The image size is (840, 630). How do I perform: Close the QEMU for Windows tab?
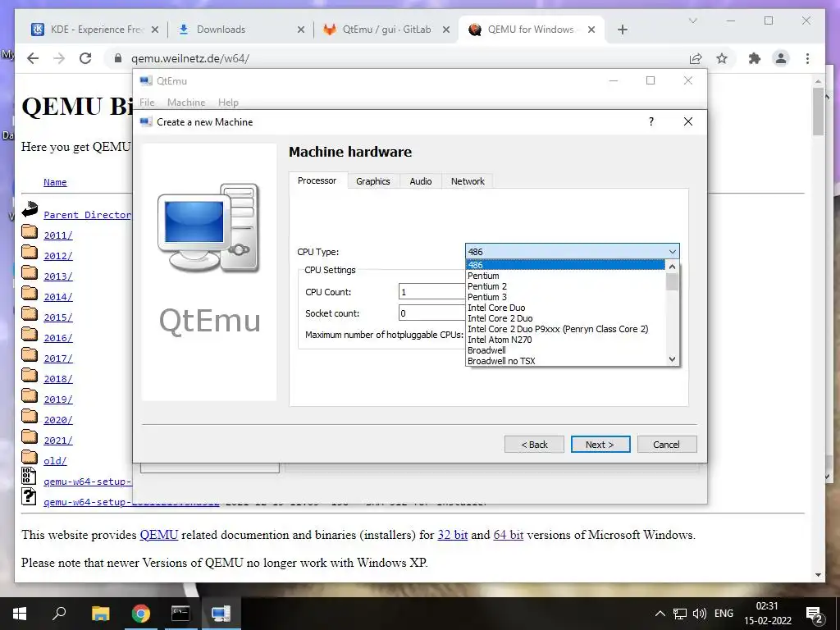(591, 30)
